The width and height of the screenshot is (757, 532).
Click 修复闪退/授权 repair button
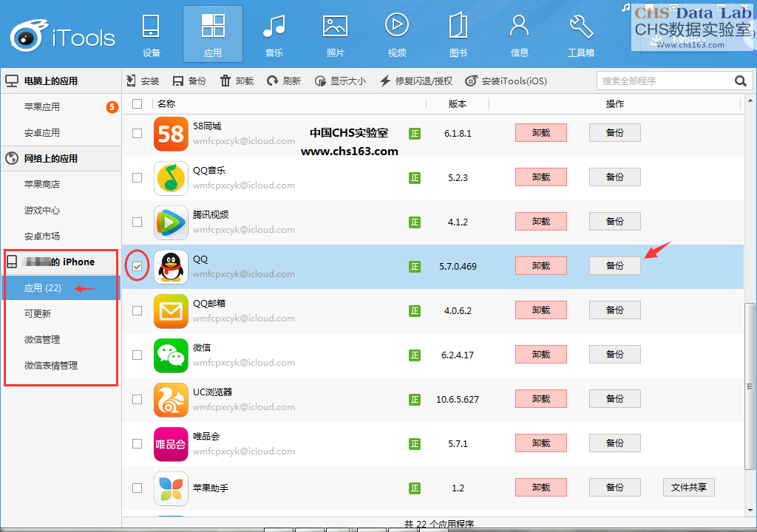416,81
